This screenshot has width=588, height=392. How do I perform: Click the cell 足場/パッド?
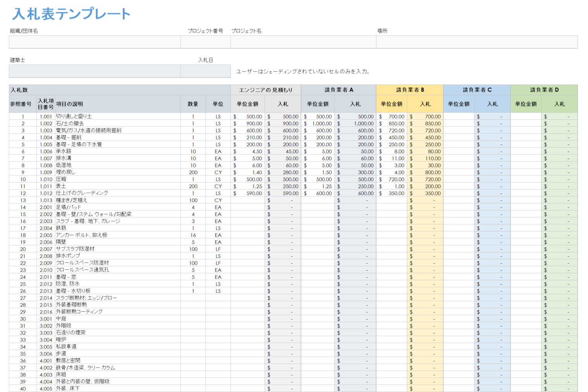[118, 207]
